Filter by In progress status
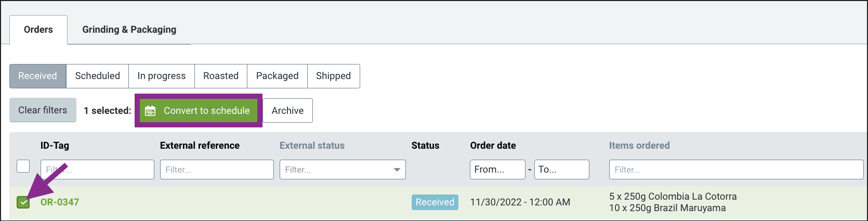 (x=162, y=76)
